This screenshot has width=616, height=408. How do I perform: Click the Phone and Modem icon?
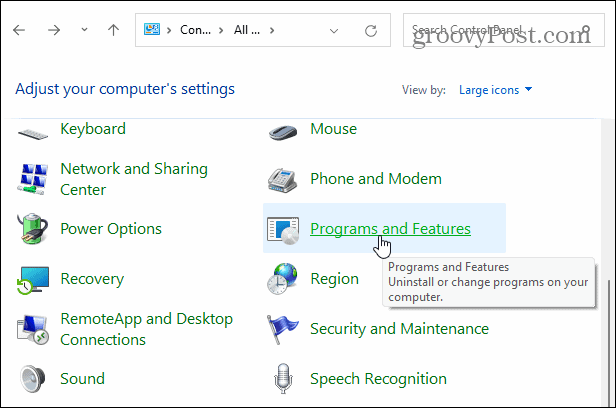(x=282, y=180)
